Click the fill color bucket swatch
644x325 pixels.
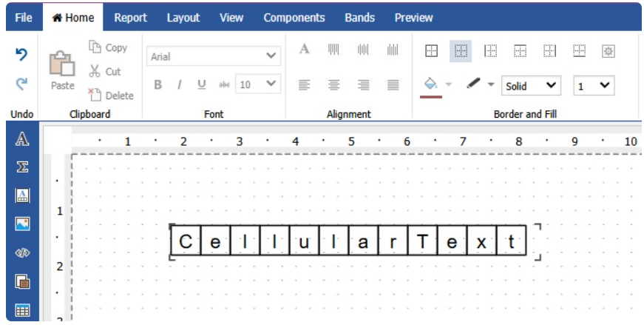tap(431, 85)
